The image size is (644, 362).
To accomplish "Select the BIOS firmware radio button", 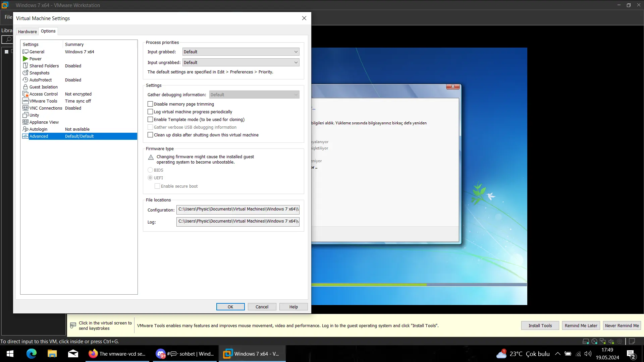I will point(150,170).
